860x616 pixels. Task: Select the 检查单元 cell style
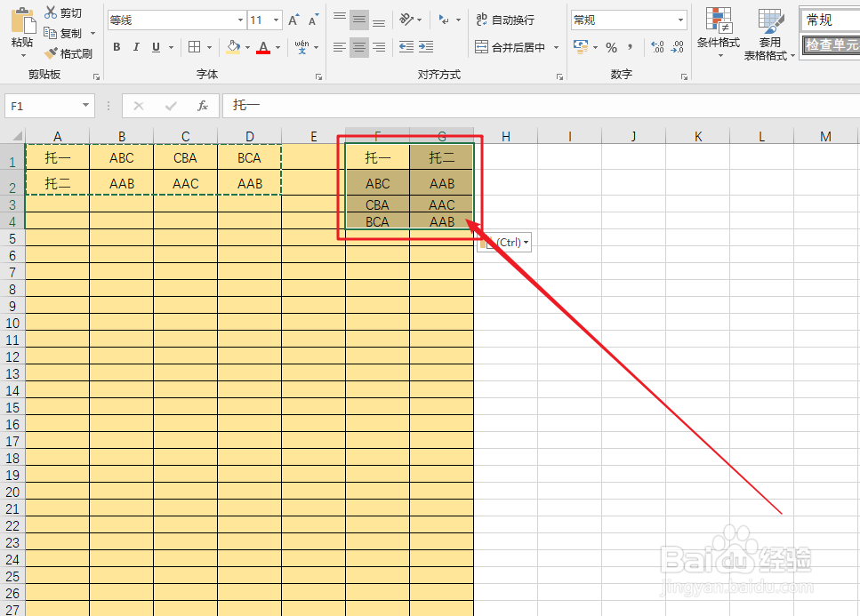(x=831, y=44)
